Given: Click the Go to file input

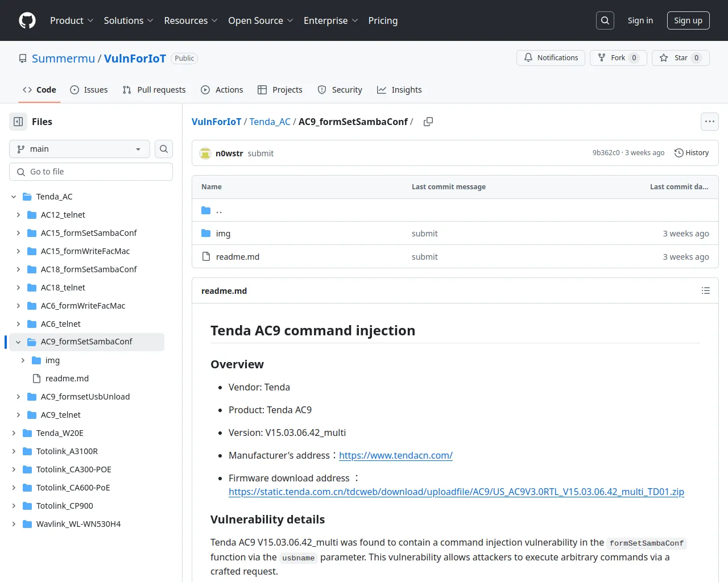Looking at the screenshot, I should click(x=91, y=172).
